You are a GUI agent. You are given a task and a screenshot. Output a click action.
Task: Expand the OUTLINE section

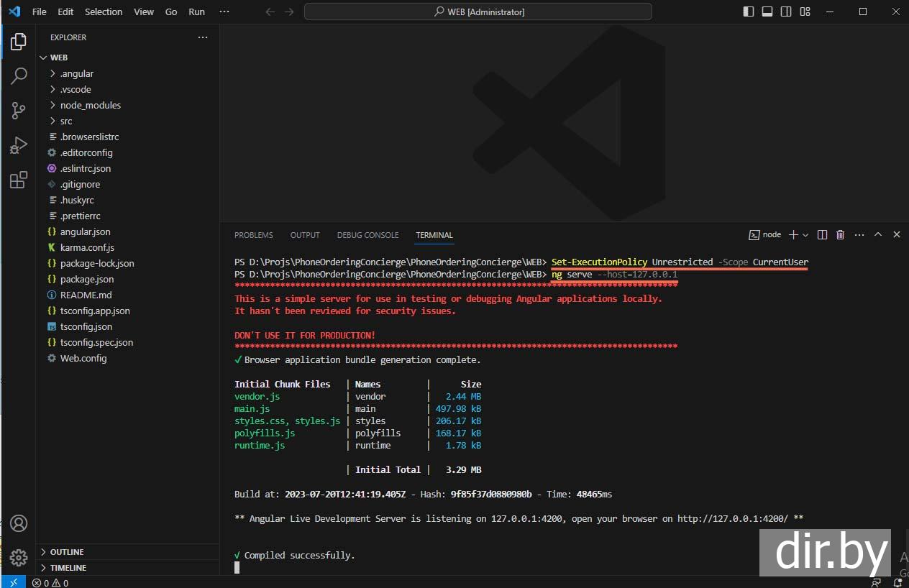[67, 552]
